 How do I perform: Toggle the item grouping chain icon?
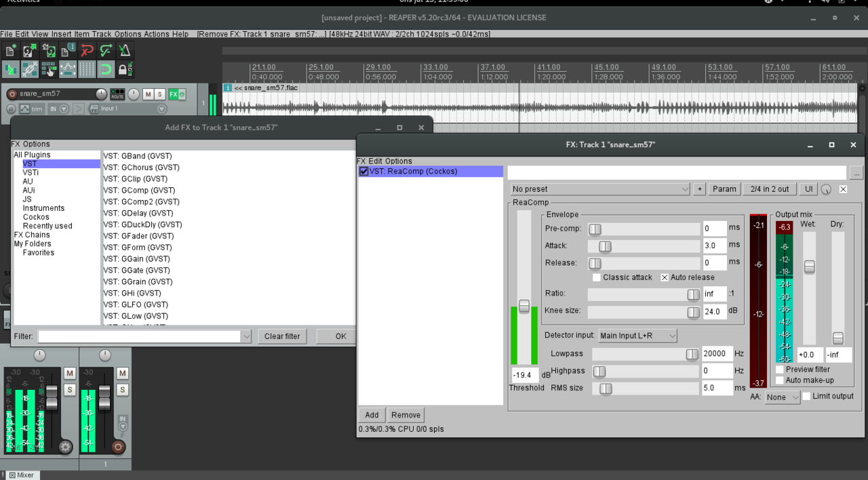[30, 68]
